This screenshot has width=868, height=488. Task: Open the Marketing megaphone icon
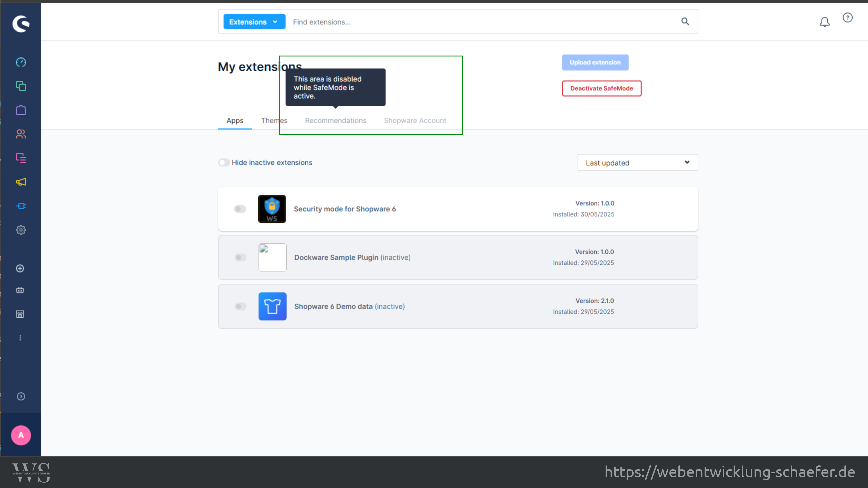[21, 182]
